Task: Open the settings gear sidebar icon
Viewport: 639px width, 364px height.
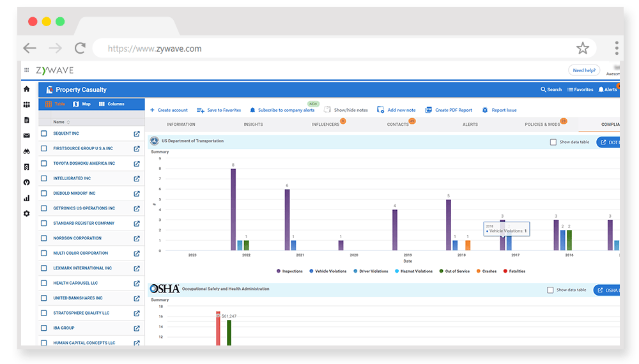Action: (26, 213)
